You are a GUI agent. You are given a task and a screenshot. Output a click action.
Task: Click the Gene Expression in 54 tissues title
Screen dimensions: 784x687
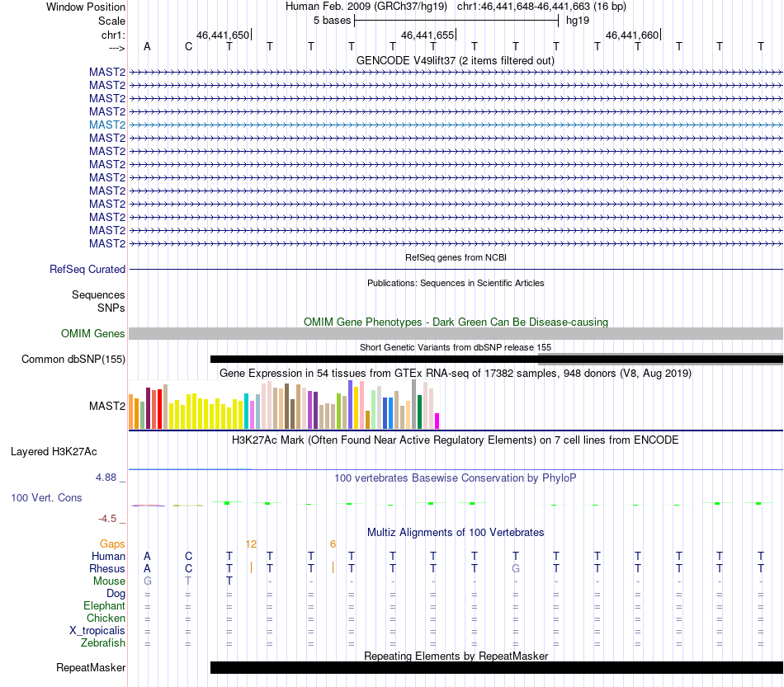point(456,374)
